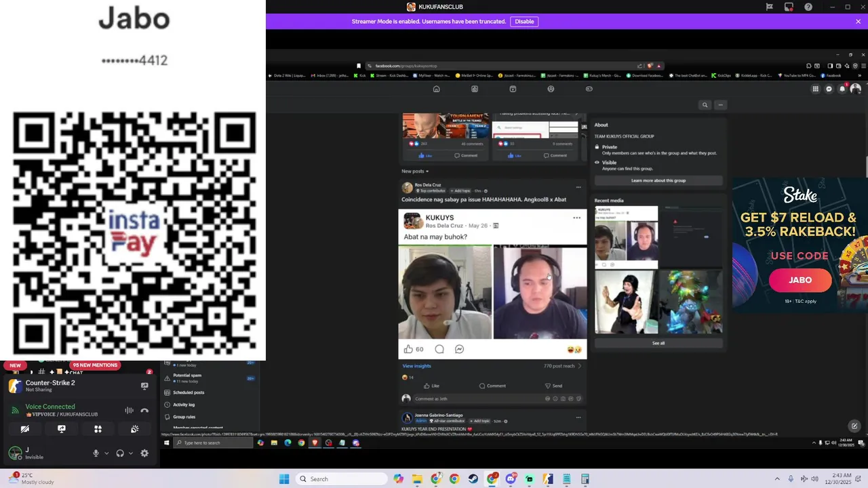Screen dimensions: 868x488
Task: Open Facebook Messenger icon in the top bar
Action: click(829, 89)
